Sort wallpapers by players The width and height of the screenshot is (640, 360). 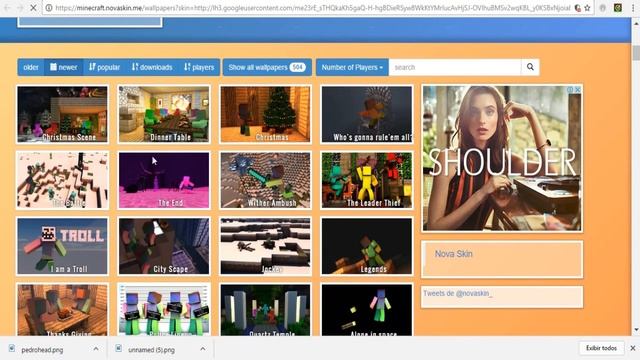199,67
